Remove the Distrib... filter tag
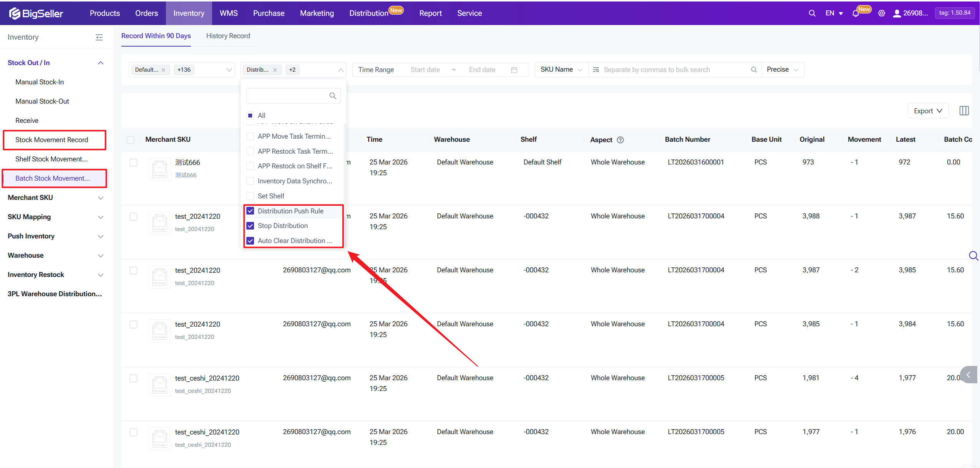 (x=275, y=70)
